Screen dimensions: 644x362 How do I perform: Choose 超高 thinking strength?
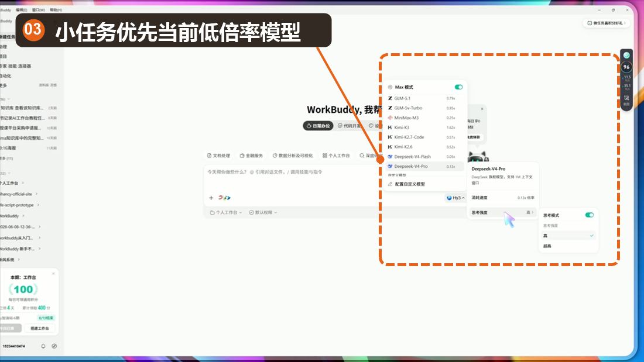[568, 246]
